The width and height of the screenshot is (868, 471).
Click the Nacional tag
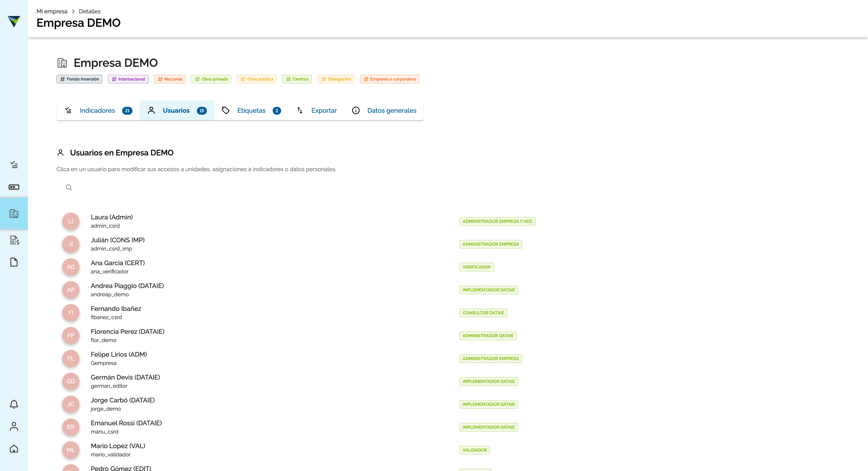coord(170,79)
